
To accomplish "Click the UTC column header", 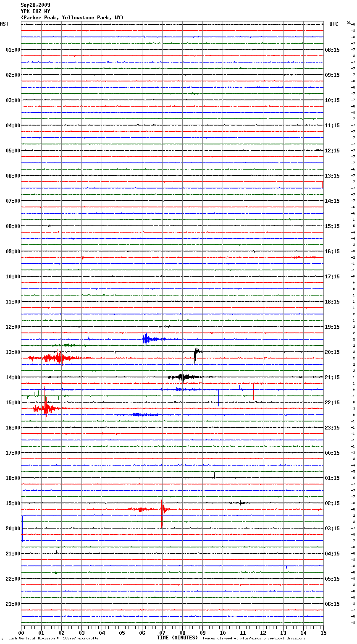I will coord(333,24).
